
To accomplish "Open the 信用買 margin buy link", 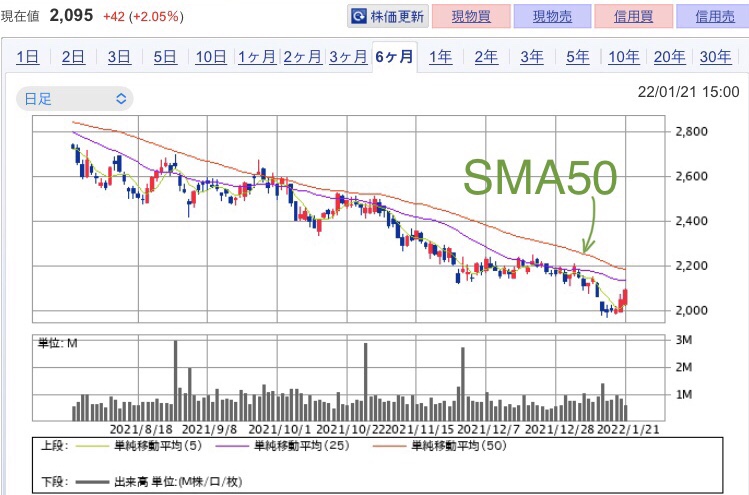I will point(633,17).
